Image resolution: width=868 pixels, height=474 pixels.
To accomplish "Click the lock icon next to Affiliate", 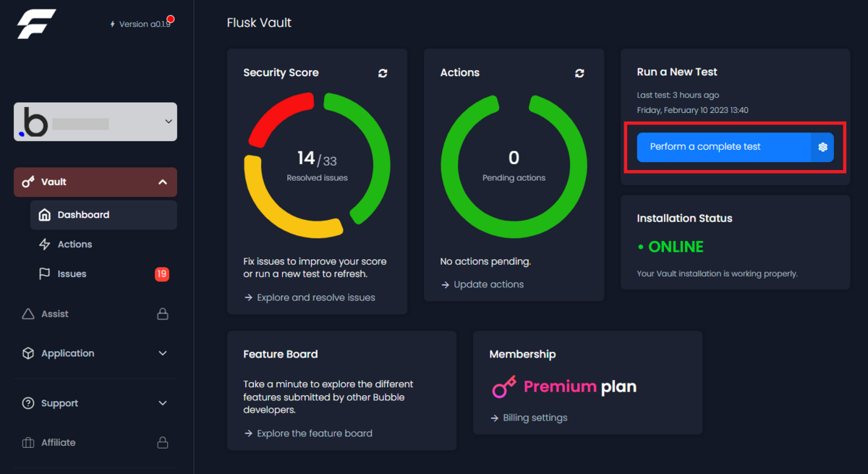I will pyautogui.click(x=162, y=442).
